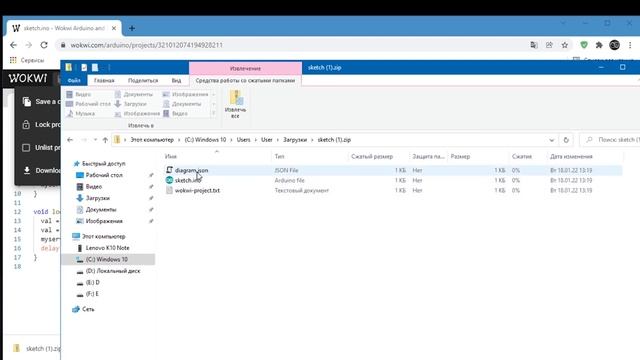This screenshot has width=640, height=360.
Task: Open recent locations dropdown arrow in Explorer
Action: [95, 140]
